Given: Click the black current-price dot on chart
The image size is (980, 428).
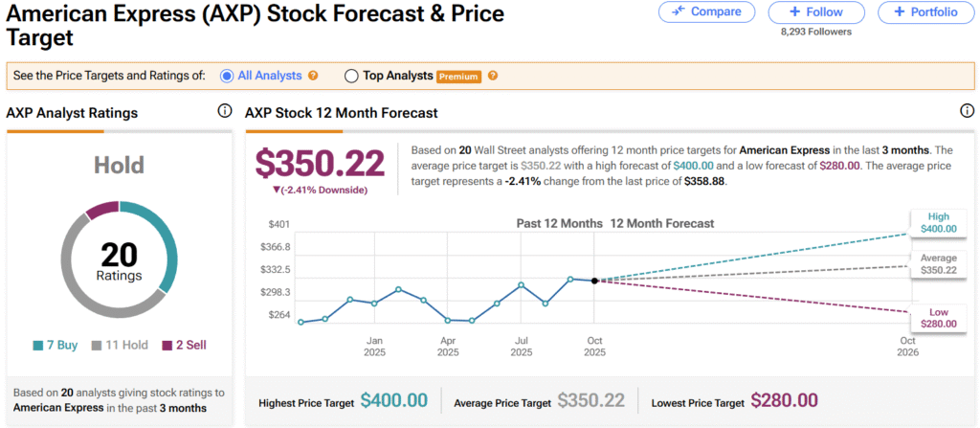Looking at the screenshot, I should pos(594,281).
